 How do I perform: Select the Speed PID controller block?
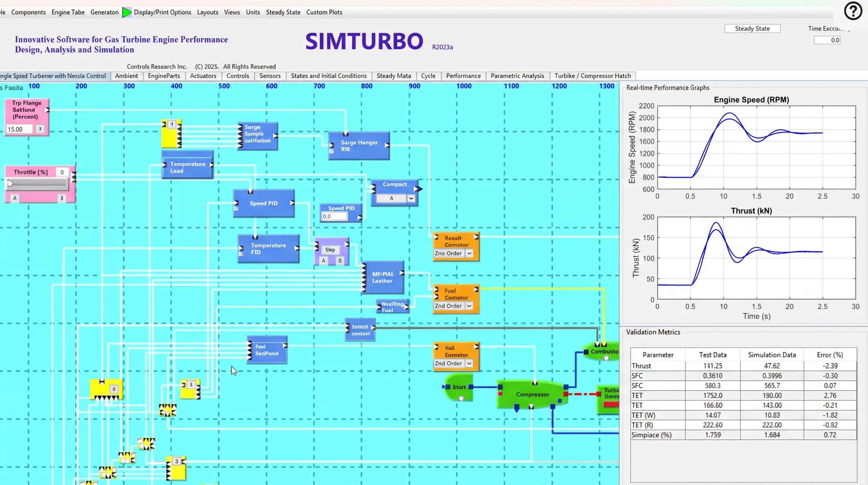point(264,203)
